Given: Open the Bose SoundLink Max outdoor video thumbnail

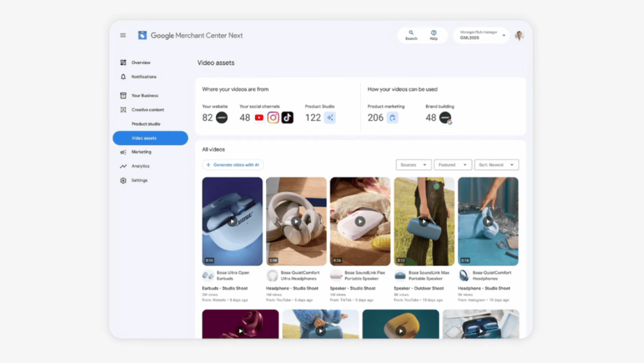Looking at the screenshot, I should 424,222.
